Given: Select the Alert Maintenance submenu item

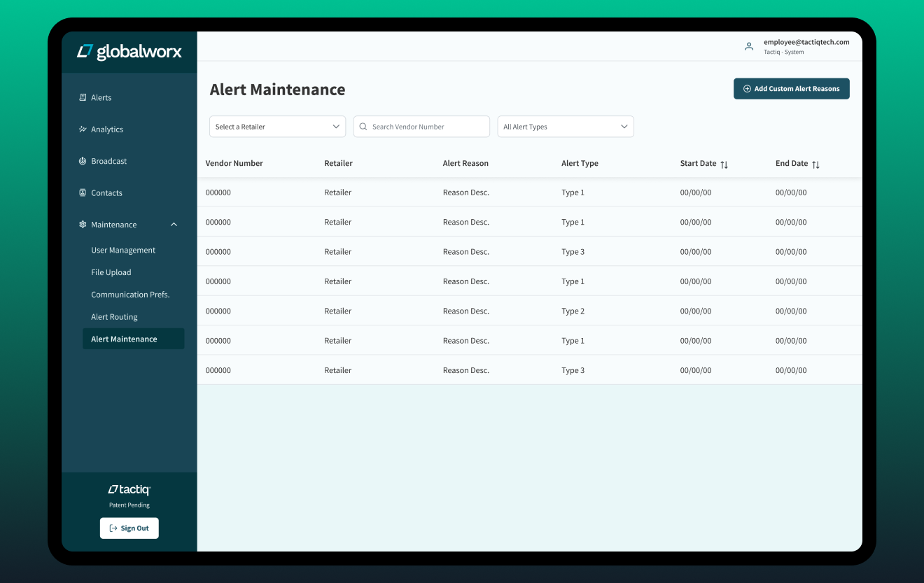Looking at the screenshot, I should pos(133,339).
